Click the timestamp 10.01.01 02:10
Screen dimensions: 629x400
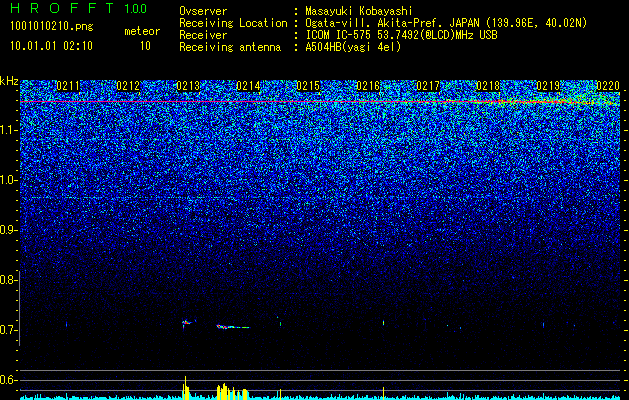click(51, 46)
